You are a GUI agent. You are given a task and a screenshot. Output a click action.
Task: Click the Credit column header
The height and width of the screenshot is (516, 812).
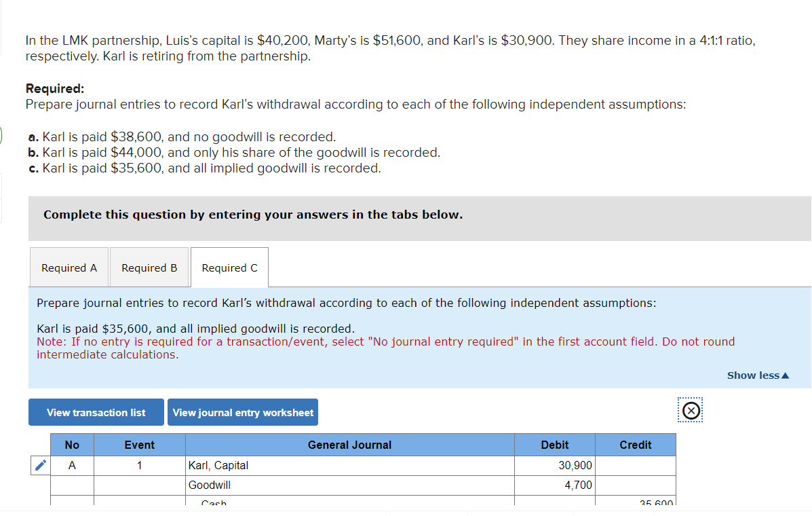pos(635,445)
